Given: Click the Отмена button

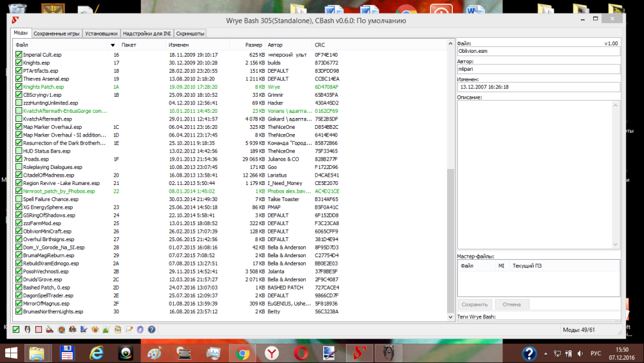Looking at the screenshot, I should pyautogui.click(x=511, y=304).
